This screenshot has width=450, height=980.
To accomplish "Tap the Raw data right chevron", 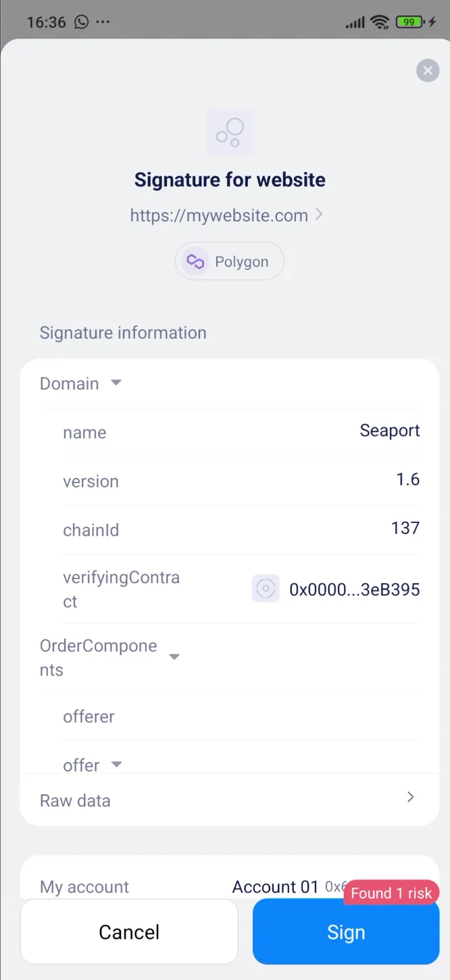I will (410, 797).
